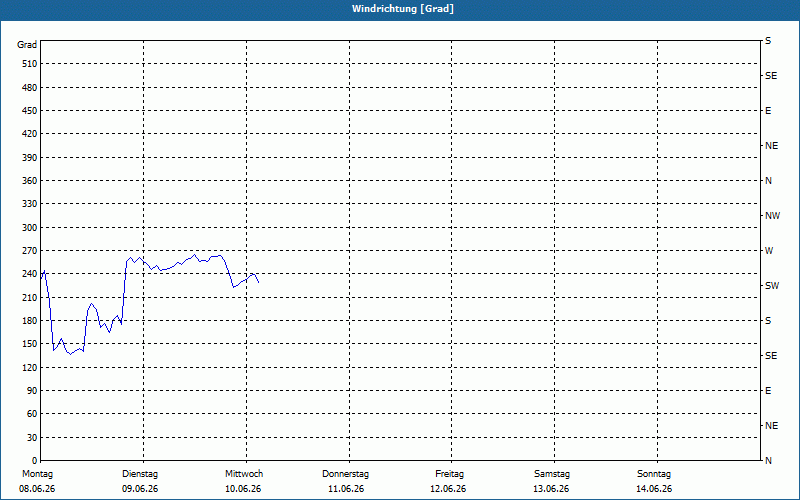Click the date 12.06.26

tap(448, 489)
